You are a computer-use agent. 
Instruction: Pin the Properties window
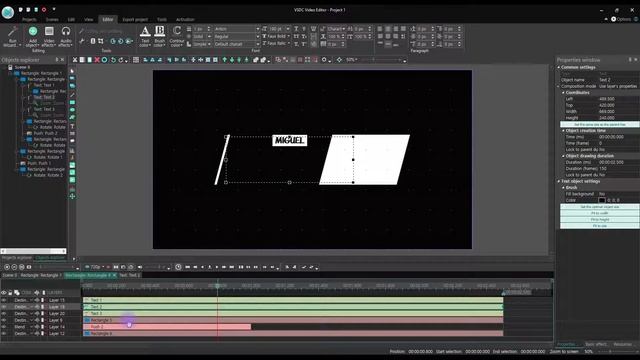tap(630, 60)
